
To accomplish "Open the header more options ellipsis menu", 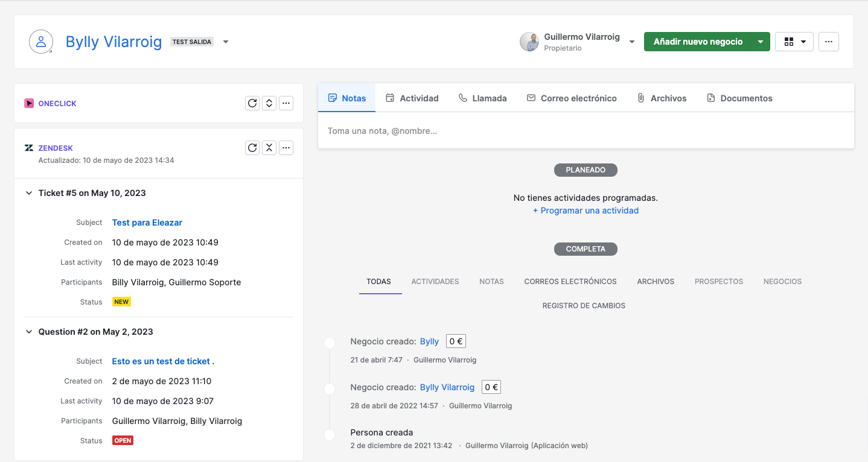I will click(x=829, y=42).
